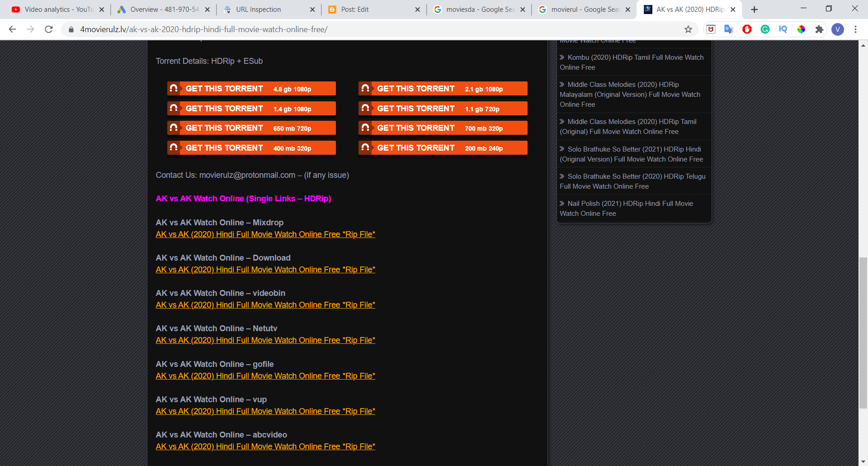Screen dimensions: 868x466
Task: Click the page vertical scrollbar thumb
Action: 863,333
